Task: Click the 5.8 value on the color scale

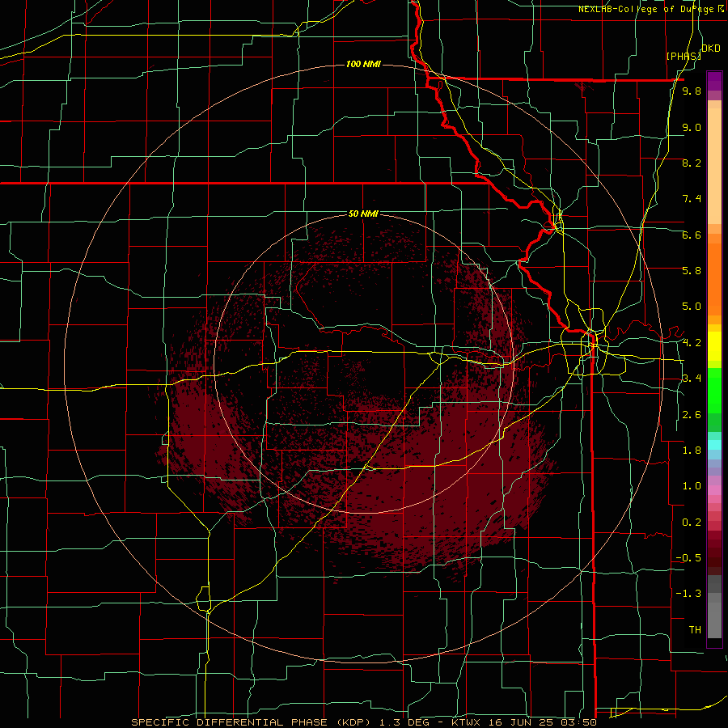Action: (x=692, y=271)
